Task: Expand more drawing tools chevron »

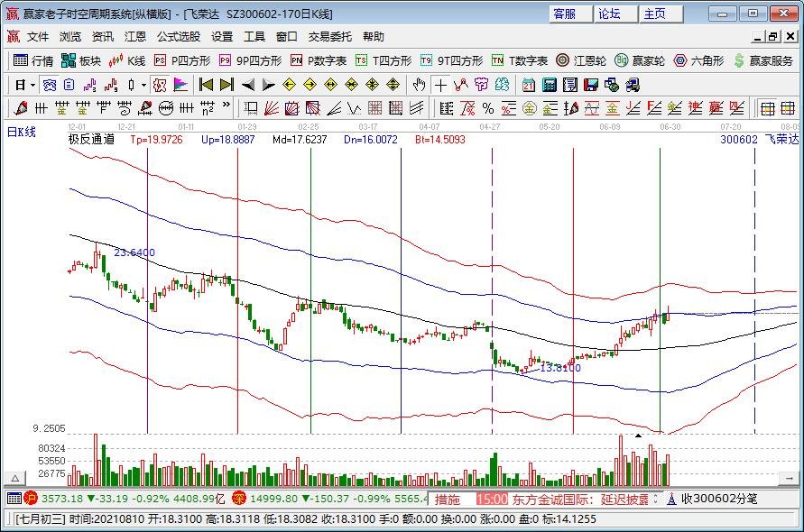Action: pos(226,105)
